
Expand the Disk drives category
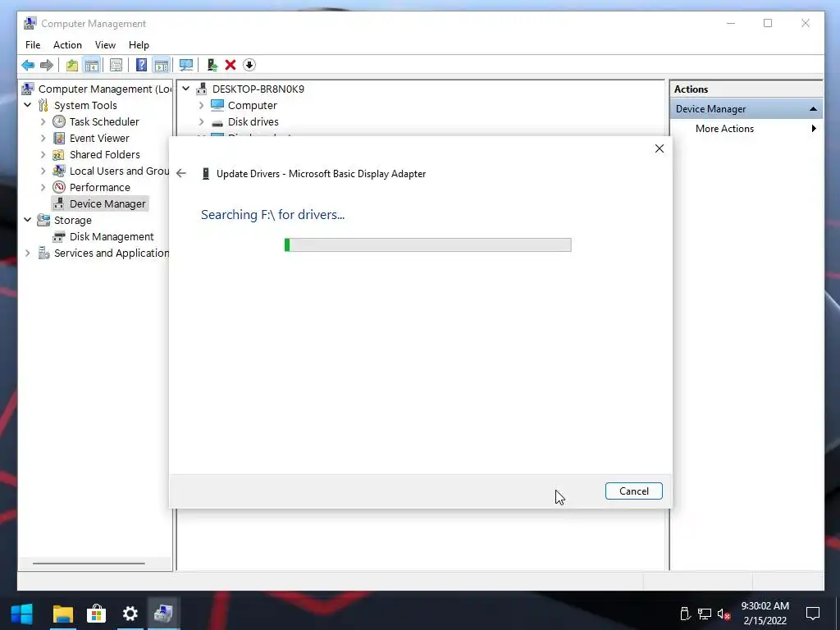[x=202, y=121]
